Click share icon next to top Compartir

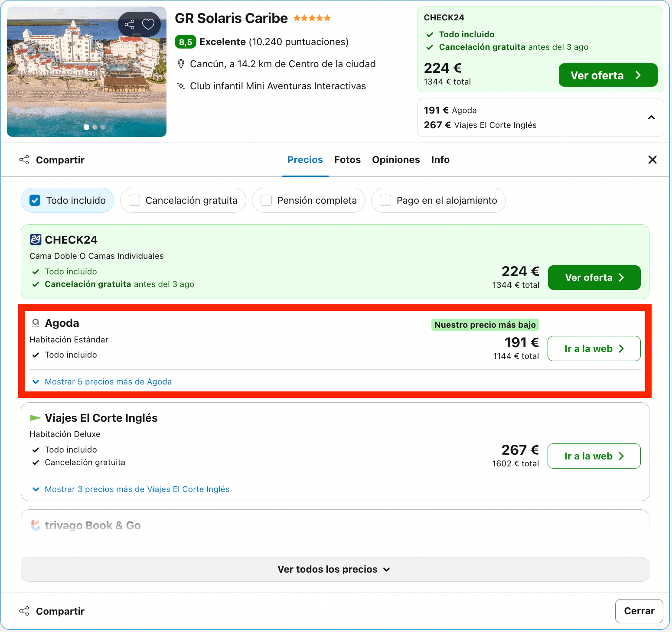pyautogui.click(x=24, y=160)
